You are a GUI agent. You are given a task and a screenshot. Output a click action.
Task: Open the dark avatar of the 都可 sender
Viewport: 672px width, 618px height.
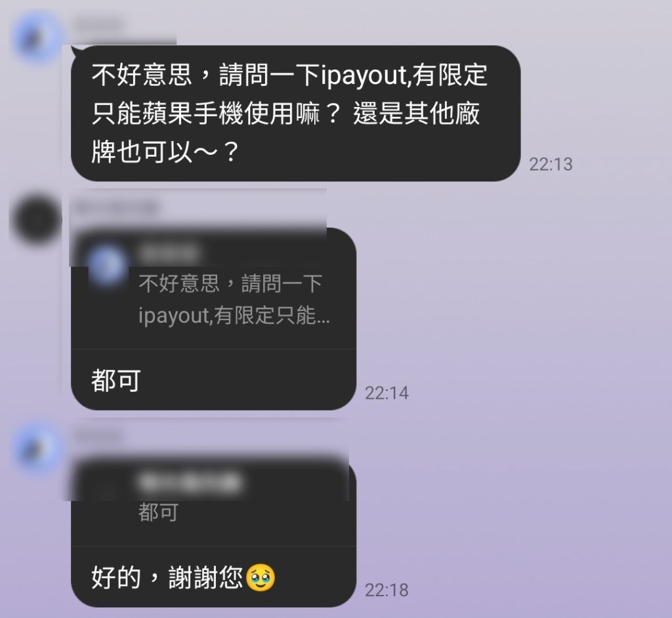point(35,219)
